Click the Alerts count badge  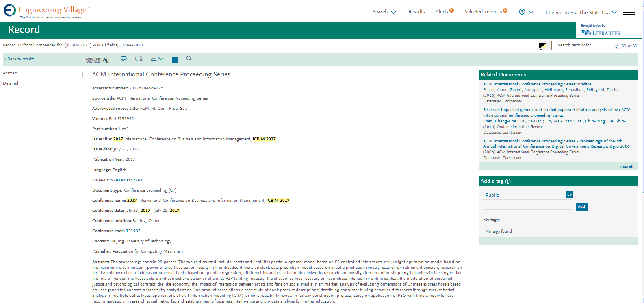[451, 10]
